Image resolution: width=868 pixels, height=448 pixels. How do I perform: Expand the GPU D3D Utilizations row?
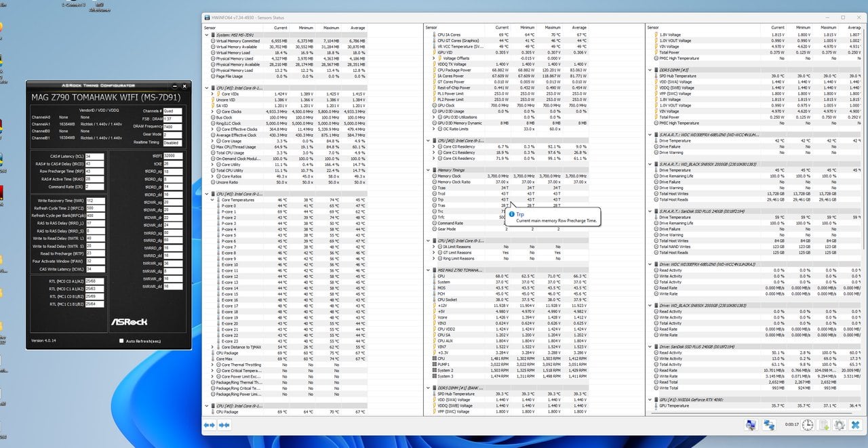coord(433,117)
